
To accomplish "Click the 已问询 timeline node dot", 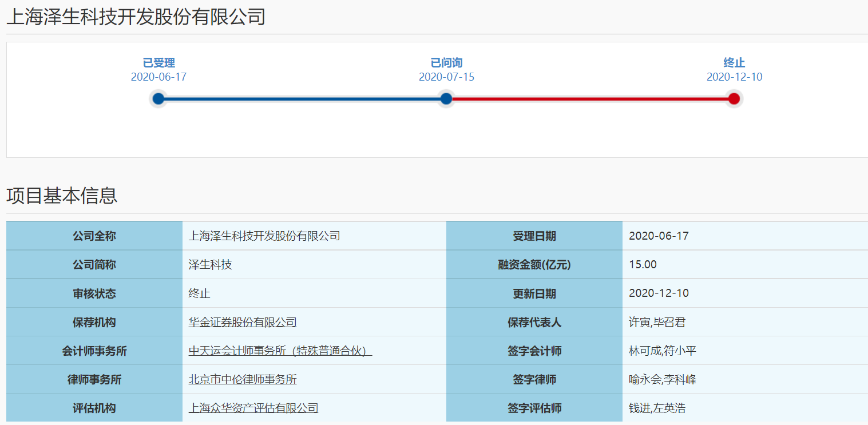I will tap(446, 99).
